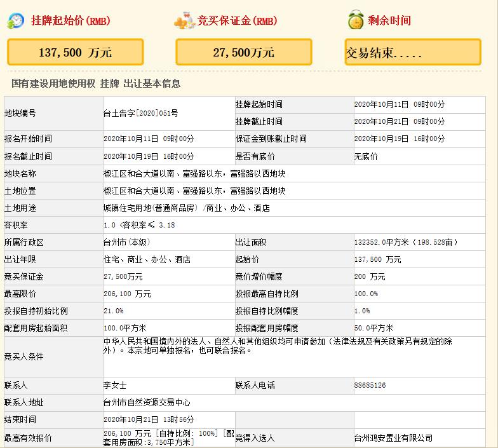Click the 出让面积 value 132352.0平方米
The width and height of the screenshot is (498, 448).
point(414,242)
